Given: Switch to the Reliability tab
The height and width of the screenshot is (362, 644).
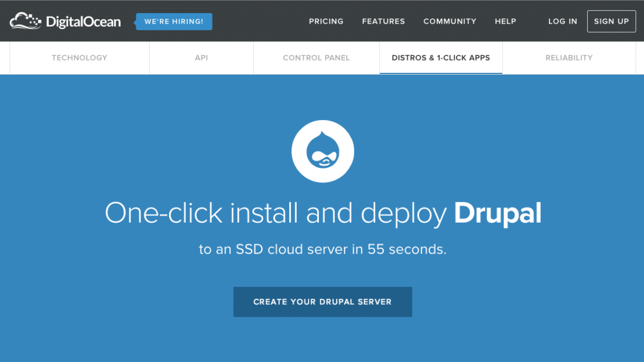Looking at the screenshot, I should pos(569,58).
